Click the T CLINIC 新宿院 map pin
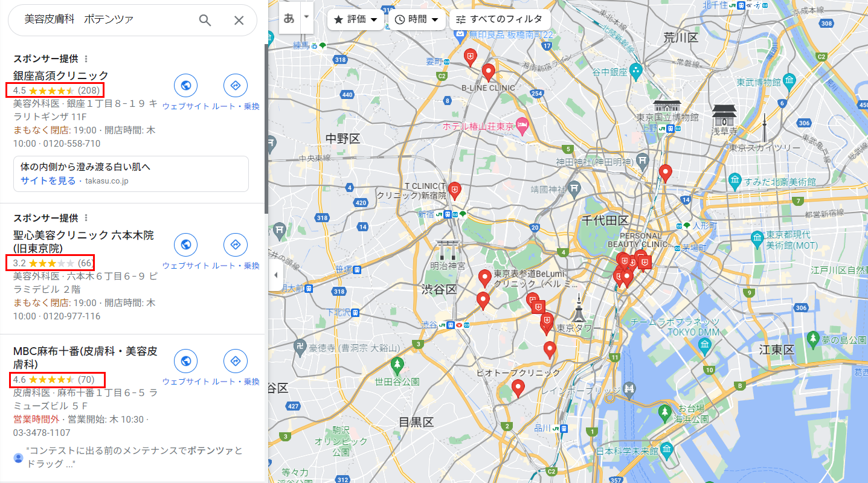Viewport: 868px width, 483px height. pyautogui.click(x=454, y=191)
